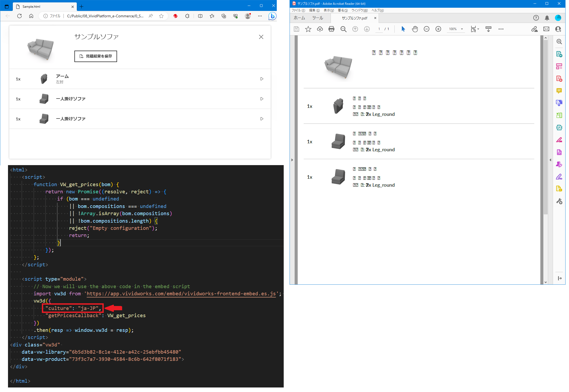569x392 pixels.
Task: Add page to favorites star icon
Action: pos(161,16)
